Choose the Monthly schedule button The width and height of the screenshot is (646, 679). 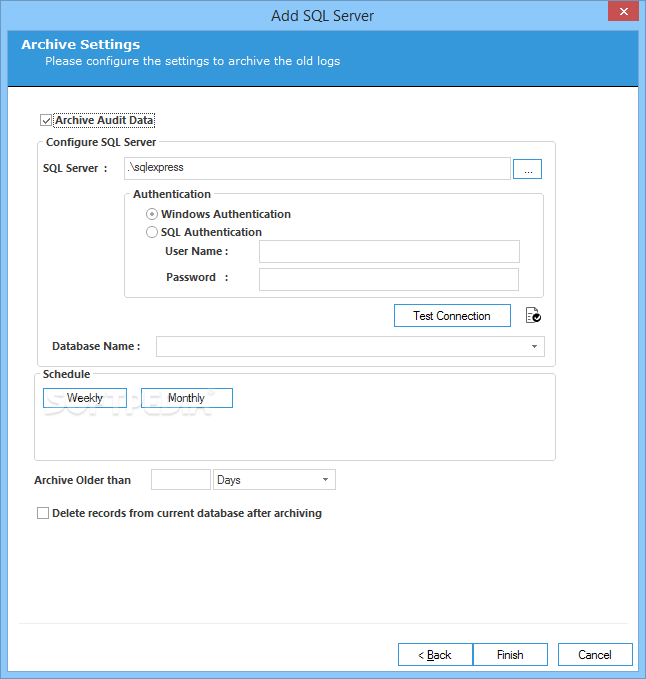click(x=187, y=398)
